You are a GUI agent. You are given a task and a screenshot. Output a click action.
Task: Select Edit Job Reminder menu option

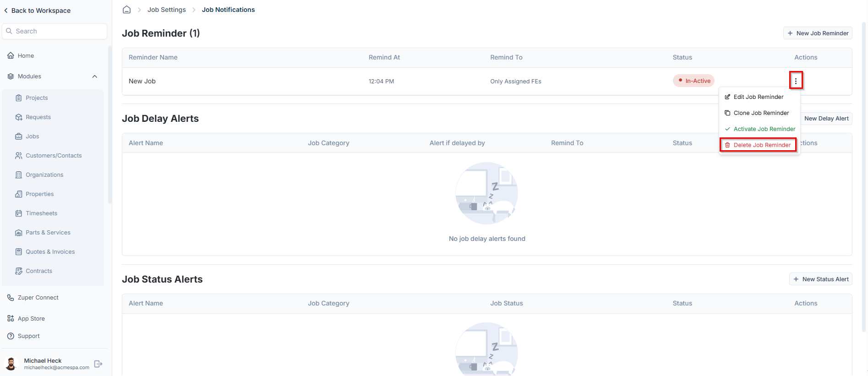[759, 97]
